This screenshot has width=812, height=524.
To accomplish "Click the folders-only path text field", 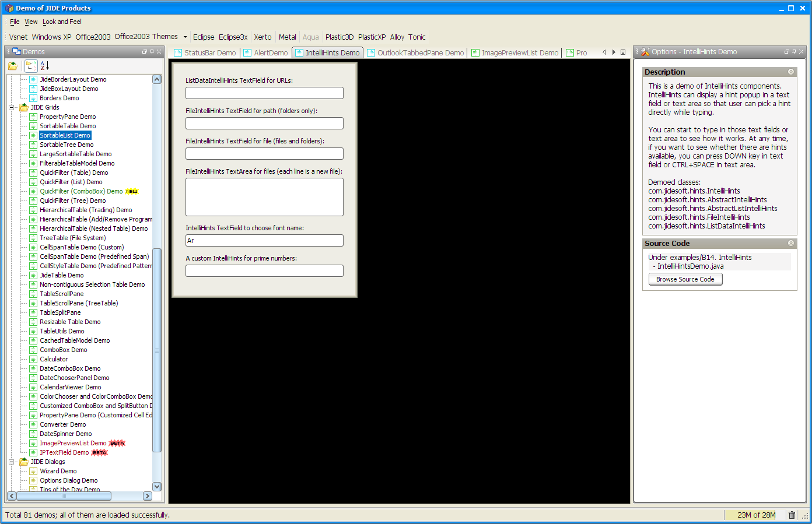I will click(264, 123).
